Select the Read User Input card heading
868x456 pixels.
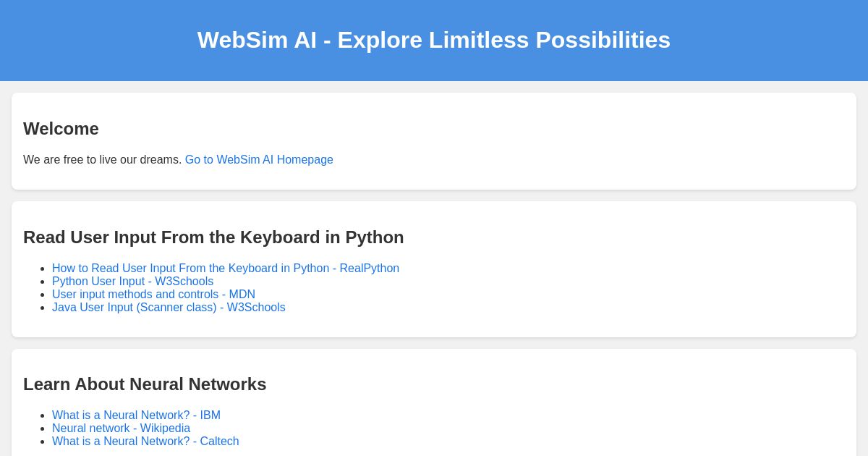(213, 237)
